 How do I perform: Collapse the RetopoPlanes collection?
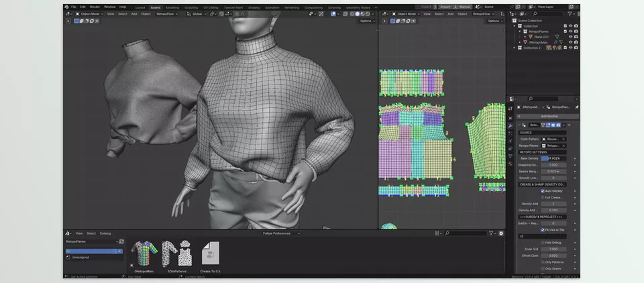pyautogui.click(x=519, y=32)
